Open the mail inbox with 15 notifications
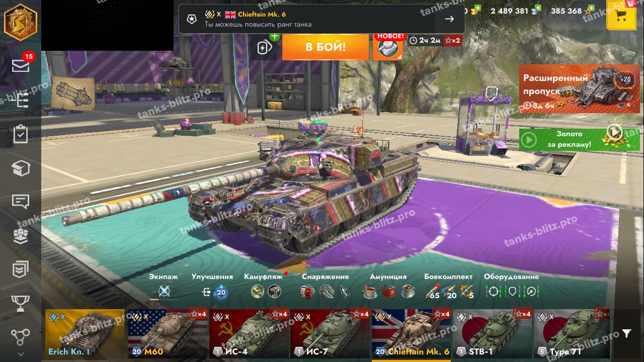Viewport: 644px width, 362px height. [21, 65]
